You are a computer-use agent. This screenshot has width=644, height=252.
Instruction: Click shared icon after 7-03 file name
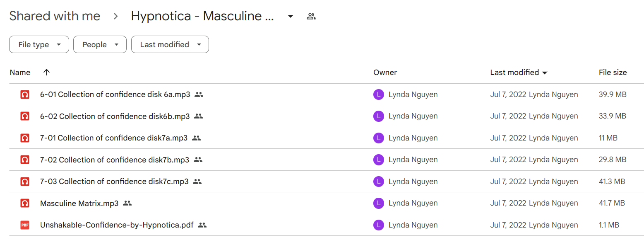click(x=197, y=182)
